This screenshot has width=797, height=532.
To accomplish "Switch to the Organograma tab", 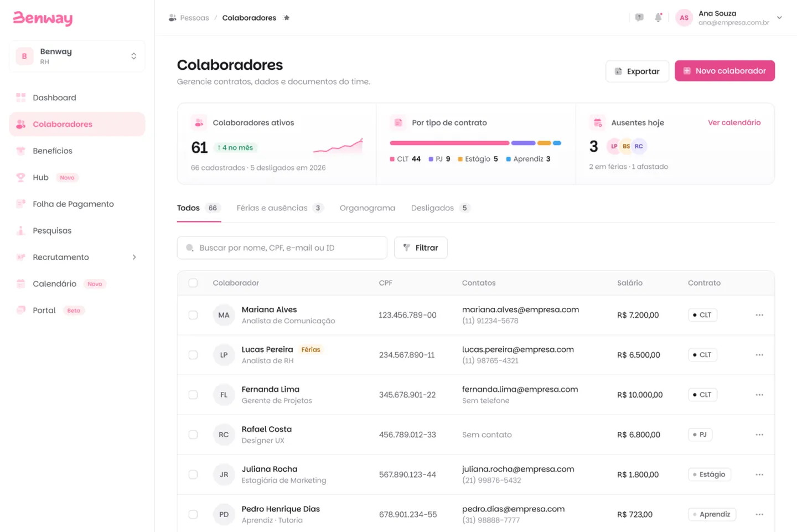I will click(x=368, y=208).
